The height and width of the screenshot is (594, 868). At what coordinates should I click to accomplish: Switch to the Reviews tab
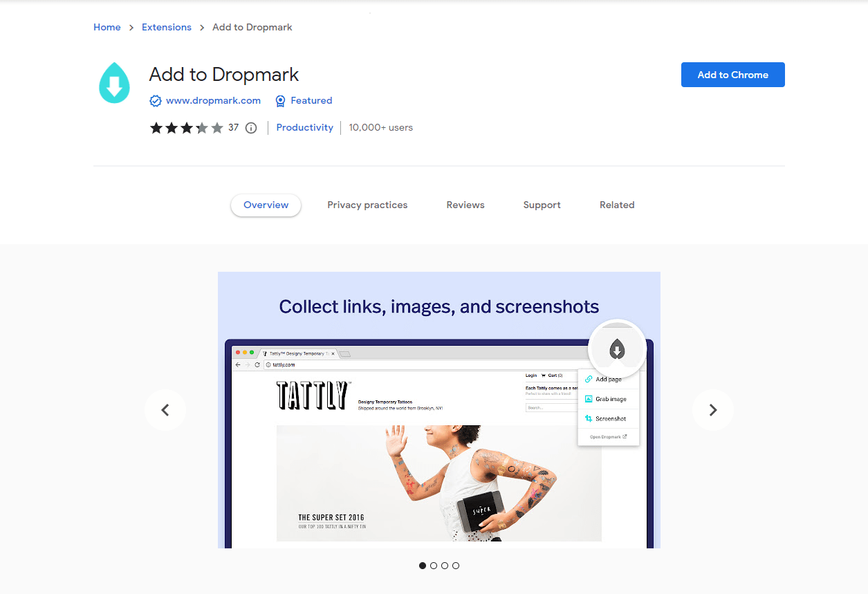(465, 205)
